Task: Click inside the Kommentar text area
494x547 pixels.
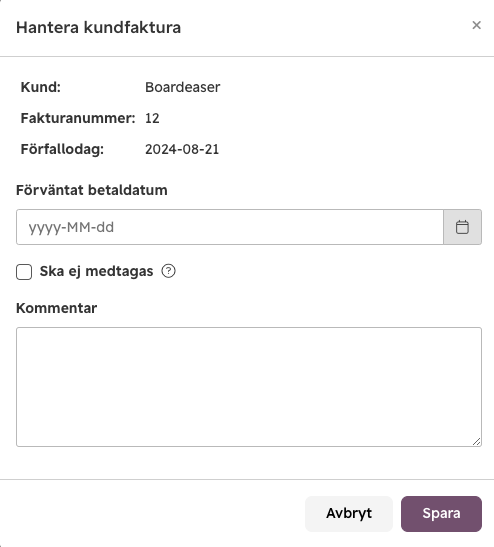Action: [x=249, y=387]
